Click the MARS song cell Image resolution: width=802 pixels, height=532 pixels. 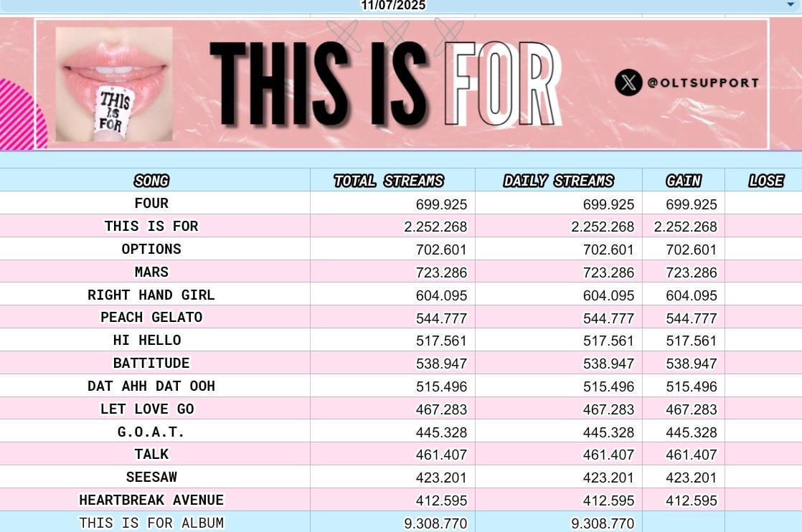coord(151,272)
